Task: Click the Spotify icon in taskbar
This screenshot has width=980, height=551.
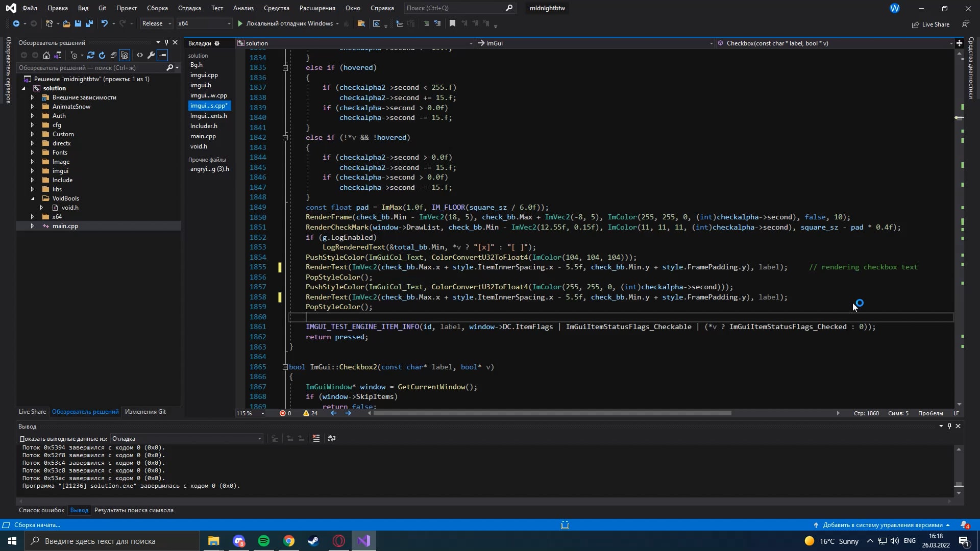Action: tap(264, 541)
